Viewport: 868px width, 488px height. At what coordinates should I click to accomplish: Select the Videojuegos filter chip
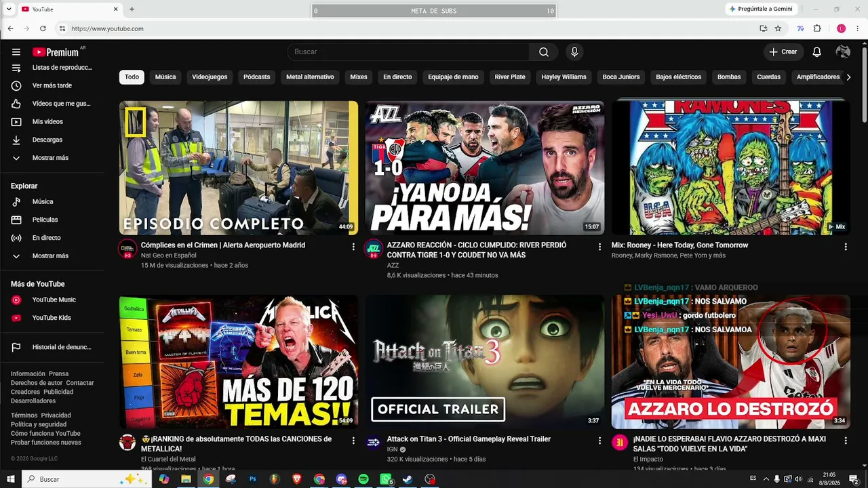click(210, 77)
